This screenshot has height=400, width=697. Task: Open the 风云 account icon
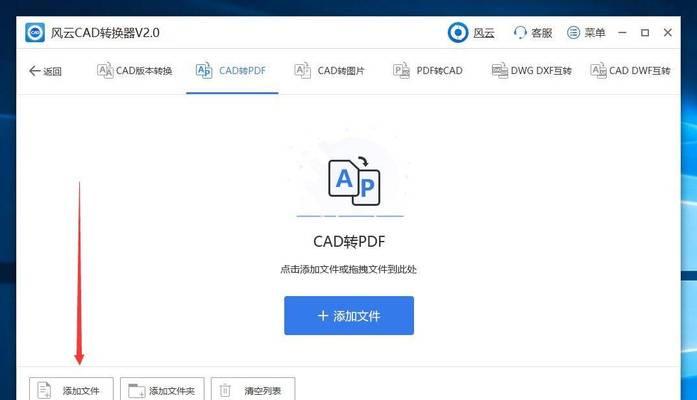point(457,32)
